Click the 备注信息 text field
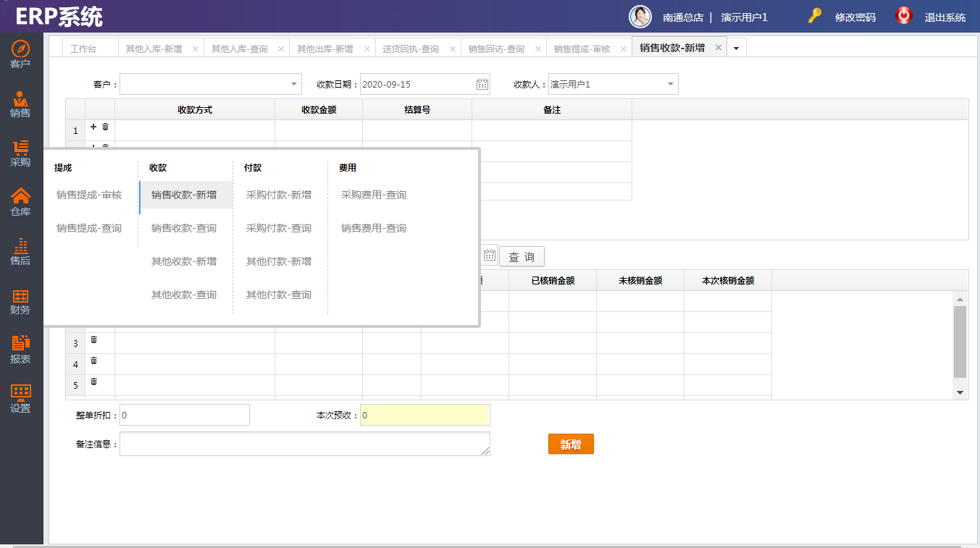 click(304, 444)
